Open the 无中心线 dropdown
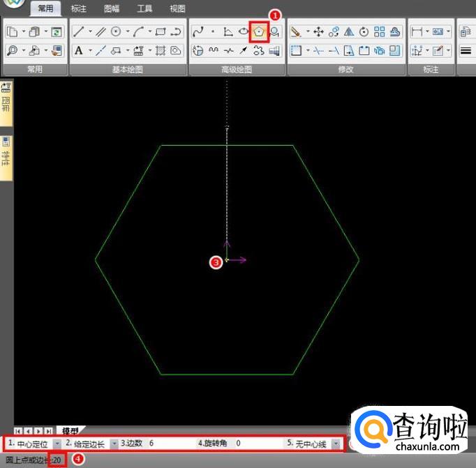 336,444
